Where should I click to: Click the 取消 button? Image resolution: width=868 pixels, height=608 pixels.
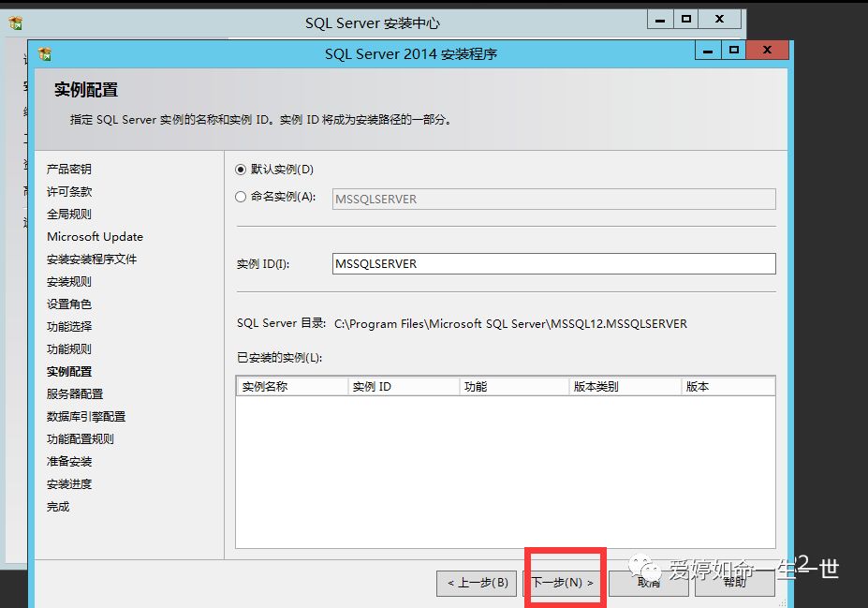click(648, 583)
